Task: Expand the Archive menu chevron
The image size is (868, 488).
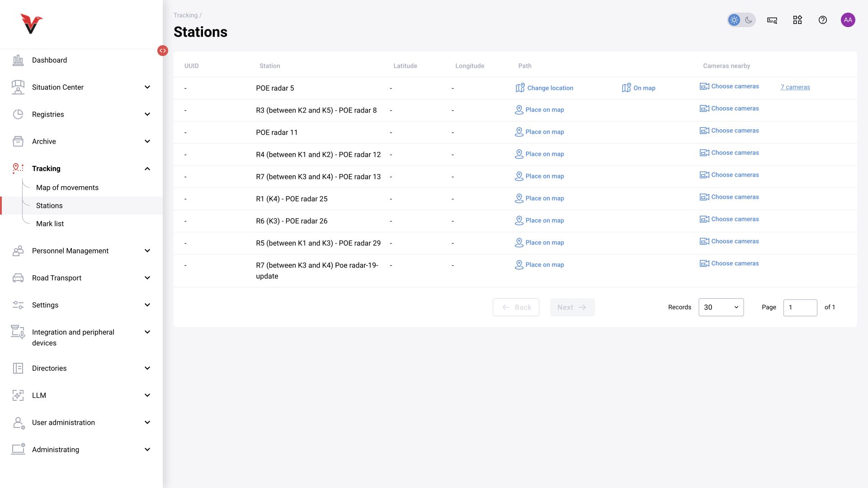Action: 147,141
